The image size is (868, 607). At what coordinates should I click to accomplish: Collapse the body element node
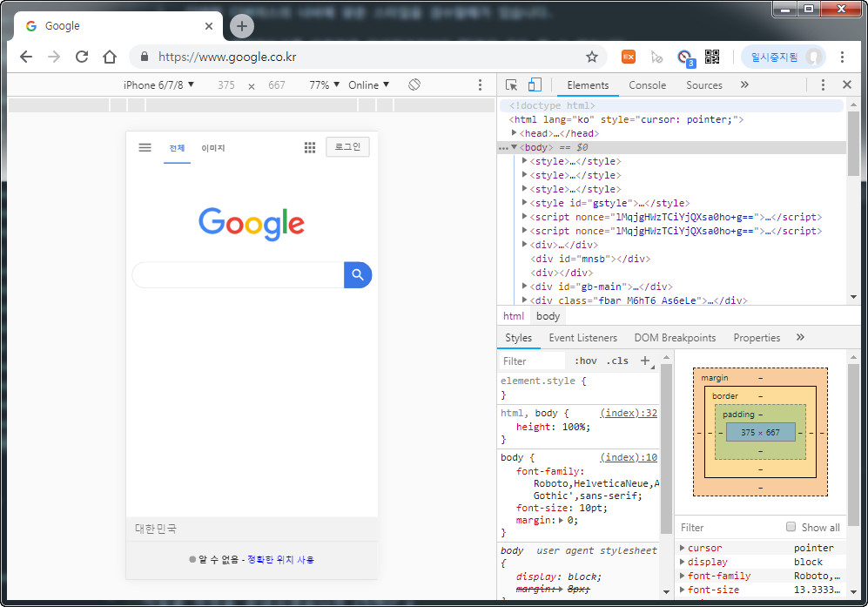(x=515, y=147)
